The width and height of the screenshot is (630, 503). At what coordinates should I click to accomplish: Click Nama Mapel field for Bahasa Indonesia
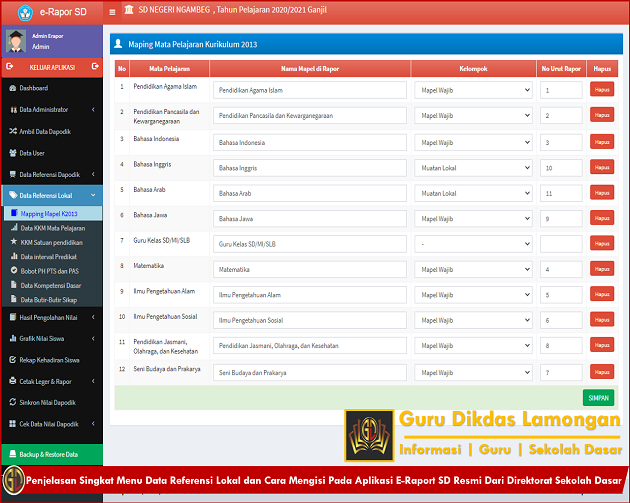coord(310,142)
